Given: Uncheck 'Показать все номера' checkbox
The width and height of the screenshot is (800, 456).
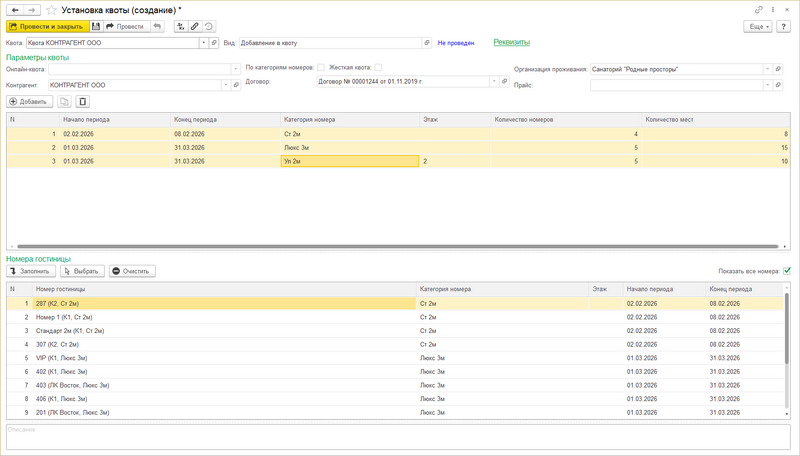Looking at the screenshot, I should (x=787, y=271).
